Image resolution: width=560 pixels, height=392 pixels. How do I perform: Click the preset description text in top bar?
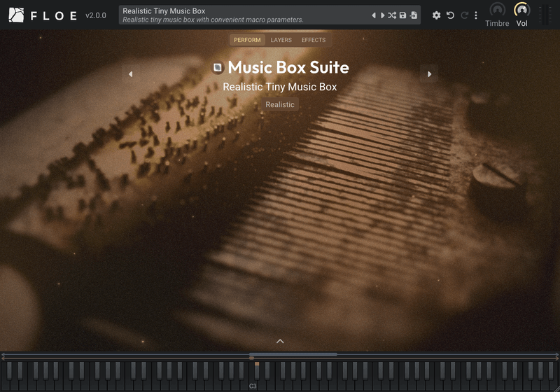pyautogui.click(x=213, y=20)
